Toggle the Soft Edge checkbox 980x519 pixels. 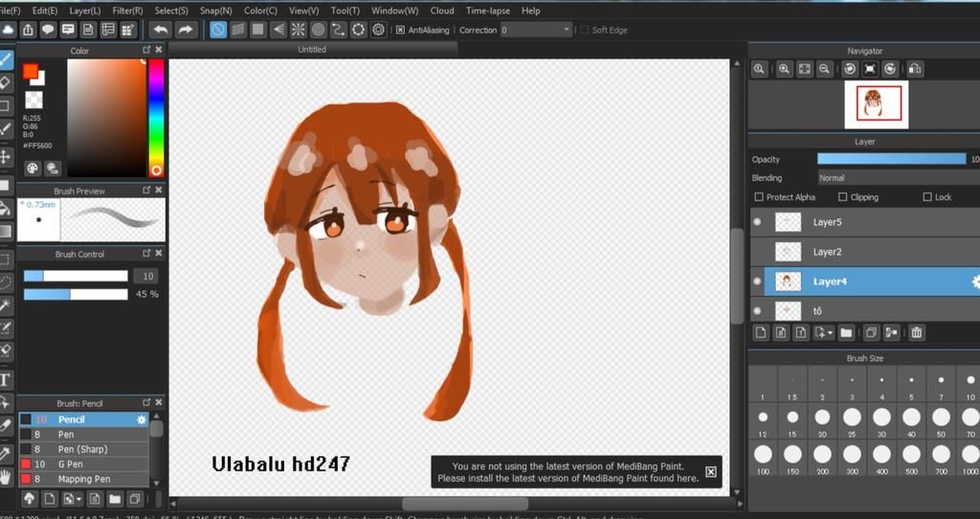(585, 30)
